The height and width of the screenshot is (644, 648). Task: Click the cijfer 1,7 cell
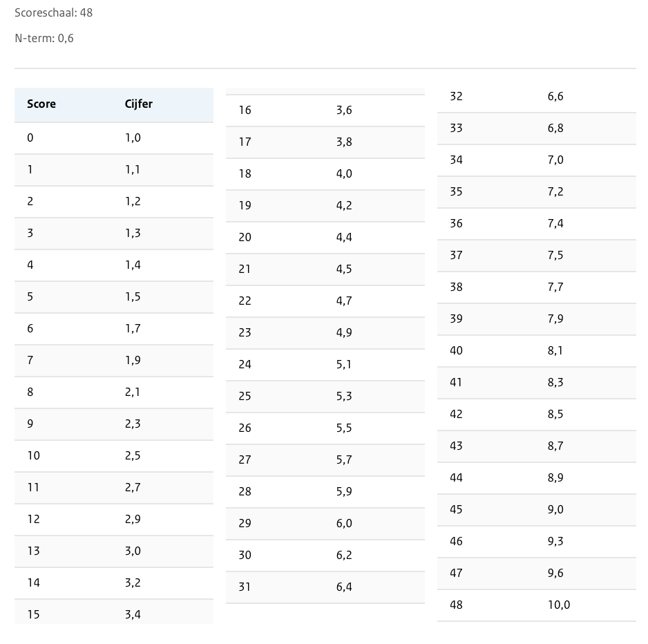tap(133, 328)
